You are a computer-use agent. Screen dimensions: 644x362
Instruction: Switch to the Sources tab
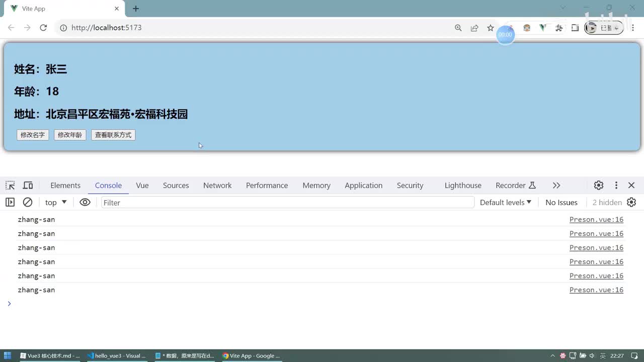click(176, 186)
